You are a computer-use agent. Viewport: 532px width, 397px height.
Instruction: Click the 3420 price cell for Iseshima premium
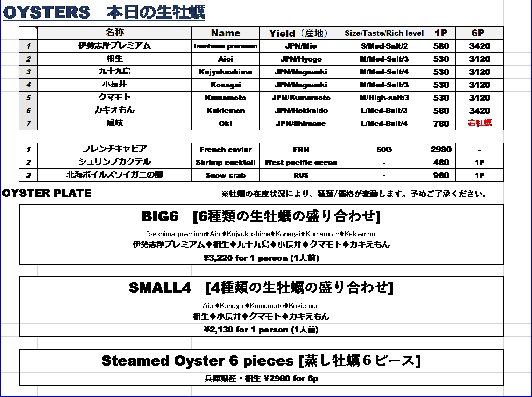pyautogui.click(x=480, y=46)
